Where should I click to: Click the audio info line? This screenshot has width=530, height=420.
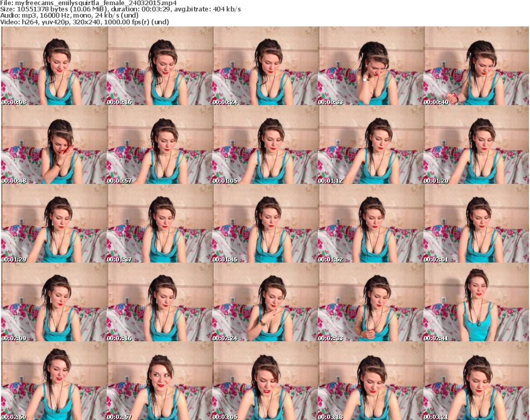click(x=69, y=15)
